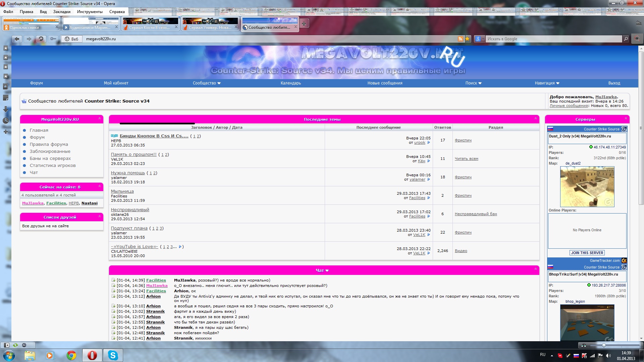Open Nastasi user profile link
The width and height of the screenshot is (644, 362).
[x=90, y=203]
